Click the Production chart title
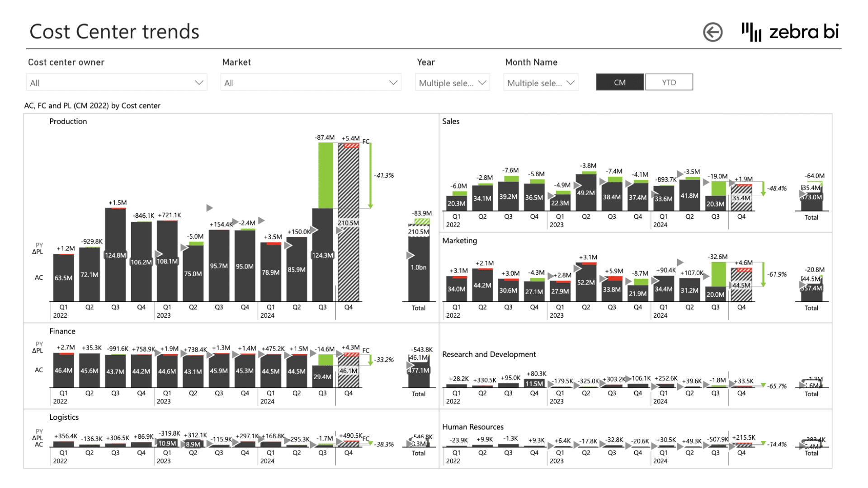The image size is (868, 488). click(68, 121)
